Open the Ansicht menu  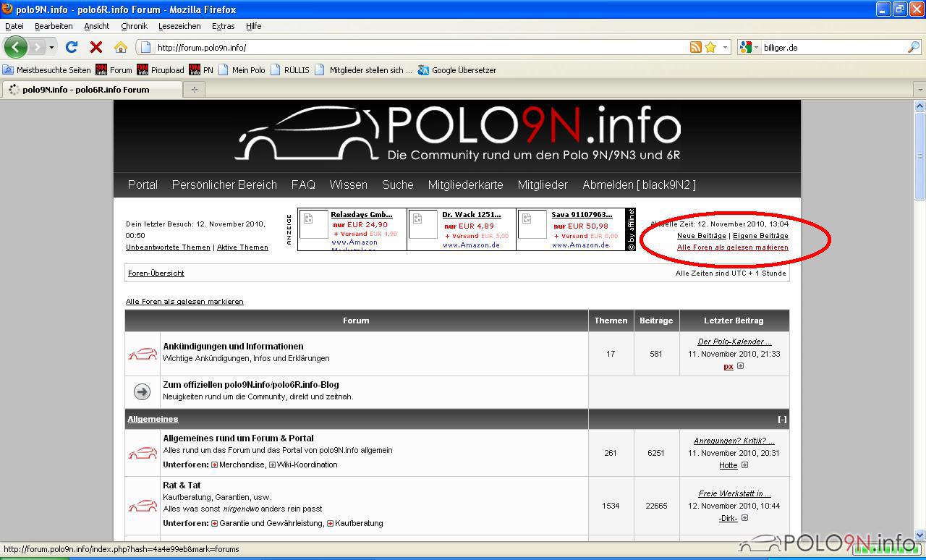coord(96,26)
